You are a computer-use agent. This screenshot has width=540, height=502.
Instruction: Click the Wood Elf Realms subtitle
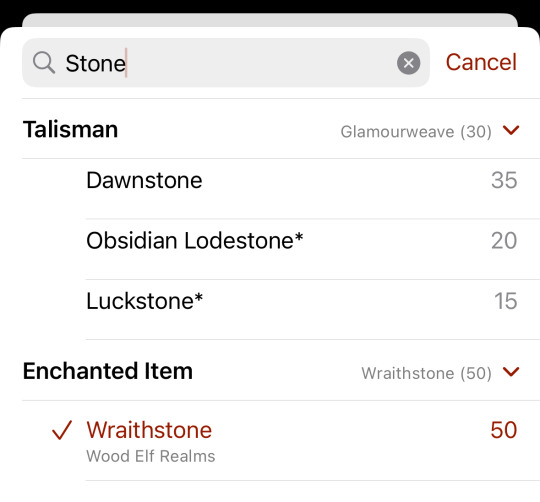tap(150, 456)
